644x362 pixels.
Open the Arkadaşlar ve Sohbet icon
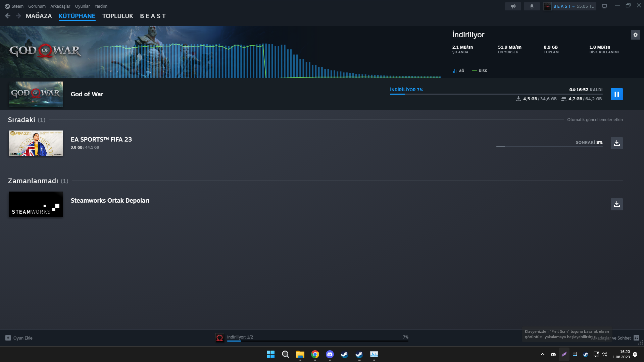636,338
